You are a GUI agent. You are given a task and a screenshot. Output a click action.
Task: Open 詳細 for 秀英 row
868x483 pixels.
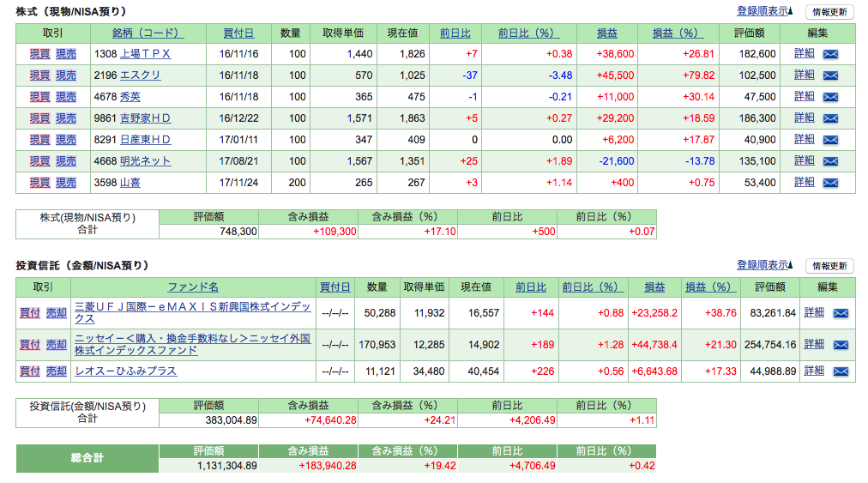[805, 96]
